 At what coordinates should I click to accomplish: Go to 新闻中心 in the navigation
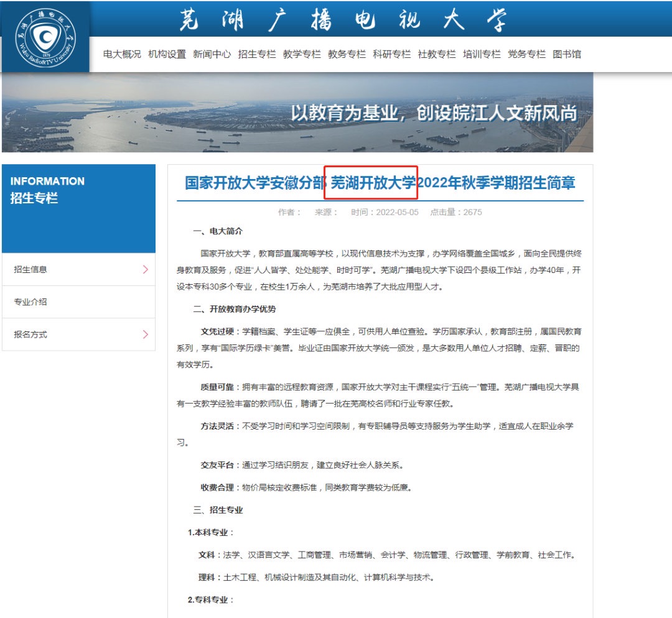[212, 54]
